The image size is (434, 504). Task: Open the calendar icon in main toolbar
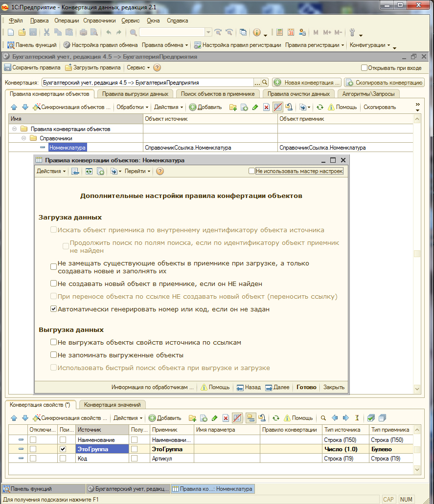pyautogui.click(x=291, y=32)
